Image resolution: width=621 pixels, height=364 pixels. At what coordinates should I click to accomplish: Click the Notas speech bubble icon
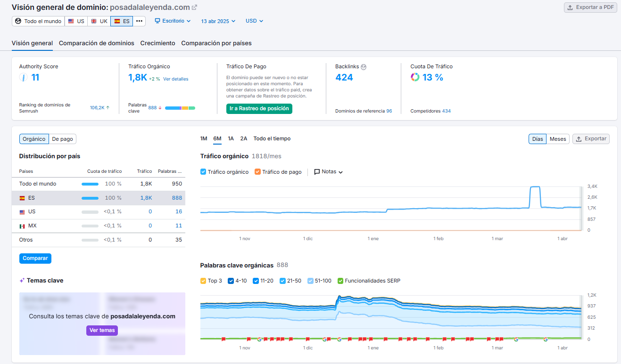coord(317,172)
